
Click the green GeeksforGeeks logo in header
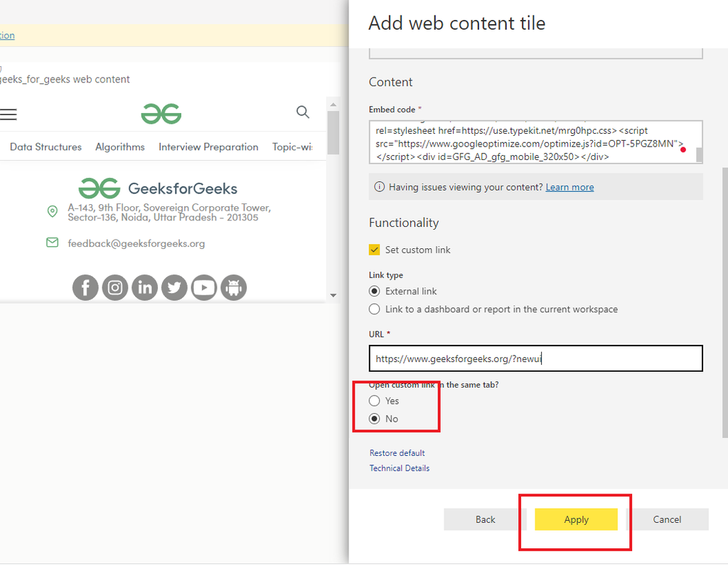[x=161, y=114]
